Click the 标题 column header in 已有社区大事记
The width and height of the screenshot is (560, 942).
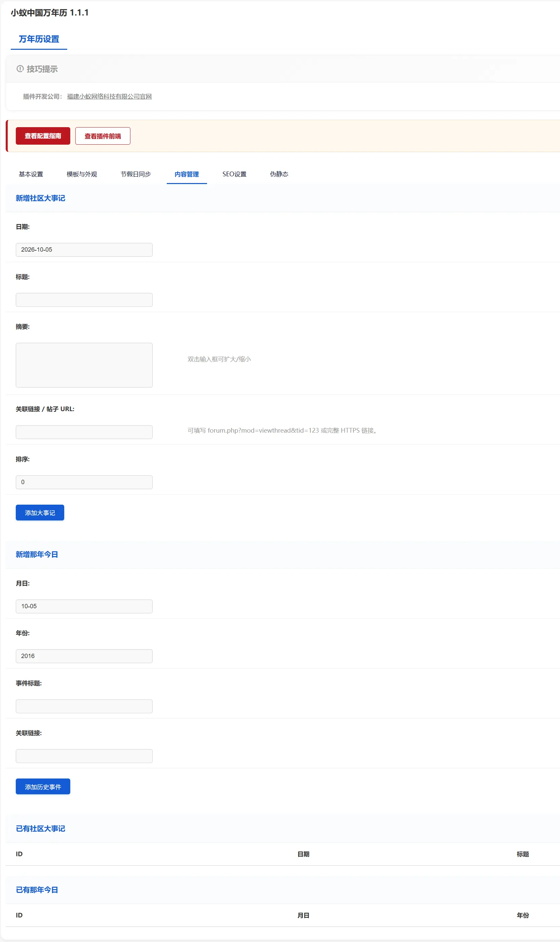click(523, 855)
